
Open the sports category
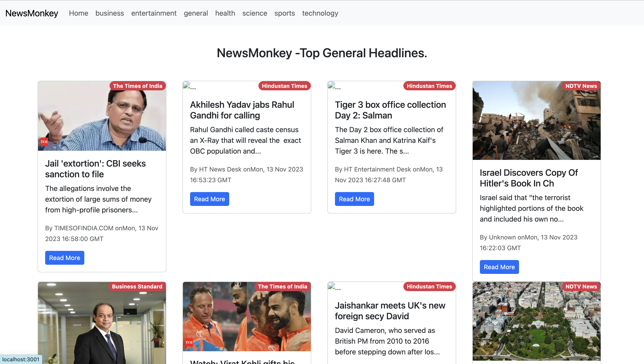284,13
